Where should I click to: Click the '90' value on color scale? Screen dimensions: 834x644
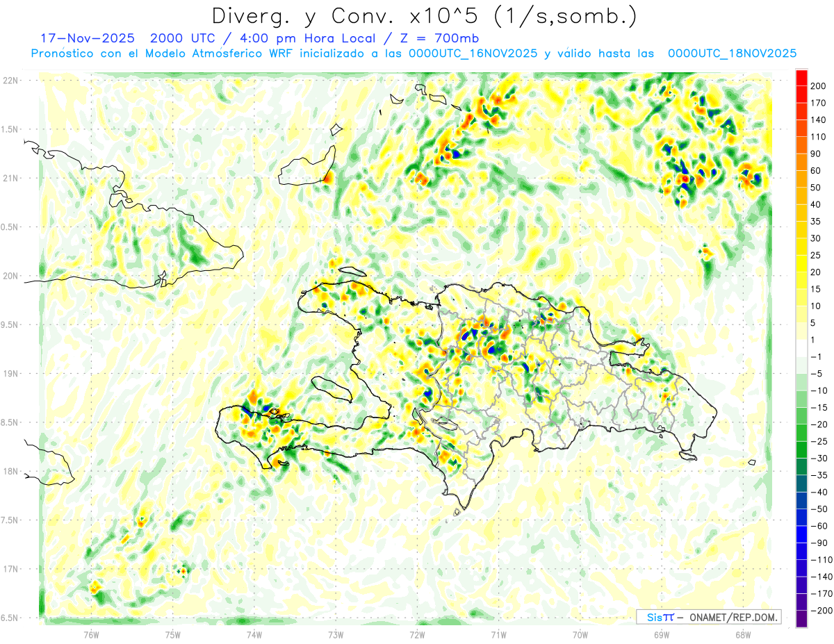[817, 154]
